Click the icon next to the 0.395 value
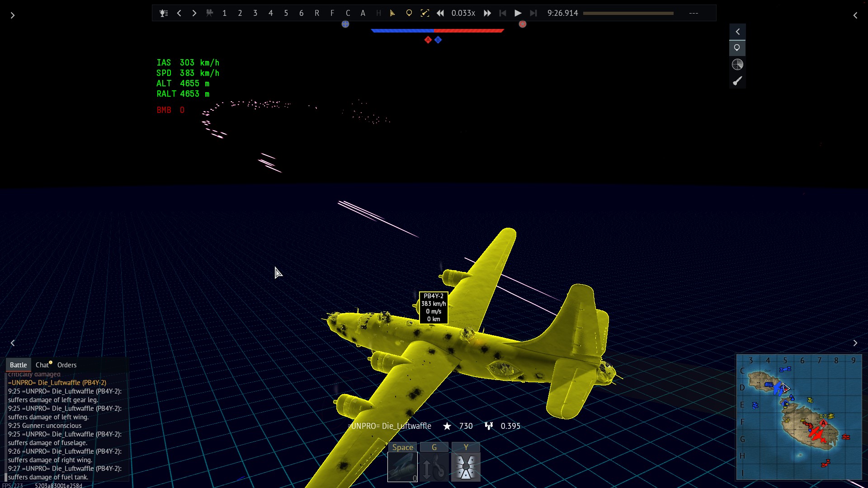This screenshot has height=488, width=868. pos(489,426)
